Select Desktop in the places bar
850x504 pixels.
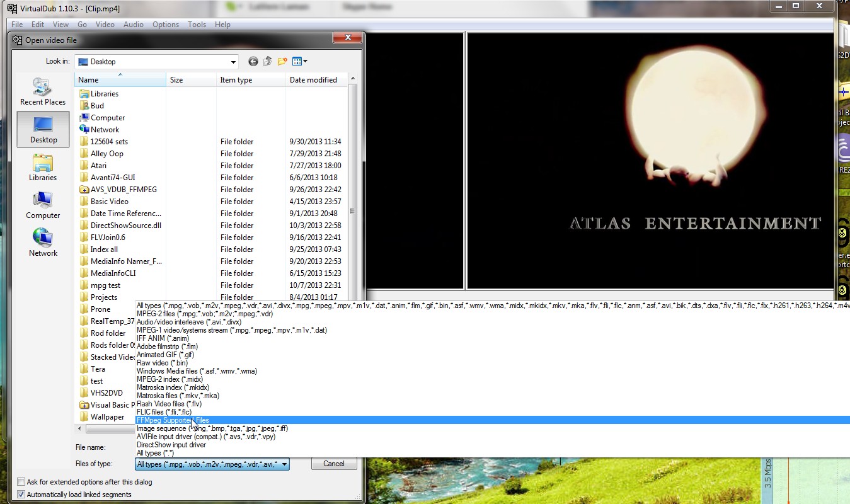43,130
